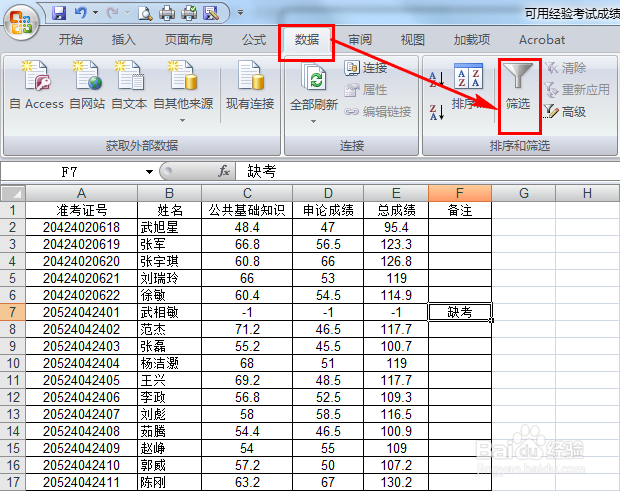Select row 7 header
Image resolution: width=620 pixels, height=491 pixels.
pyautogui.click(x=13, y=312)
